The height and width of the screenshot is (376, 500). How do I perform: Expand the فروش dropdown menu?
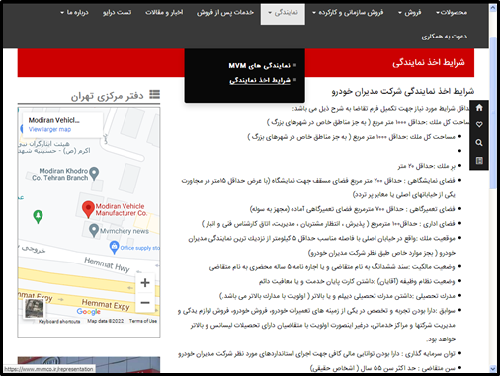click(409, 13)
